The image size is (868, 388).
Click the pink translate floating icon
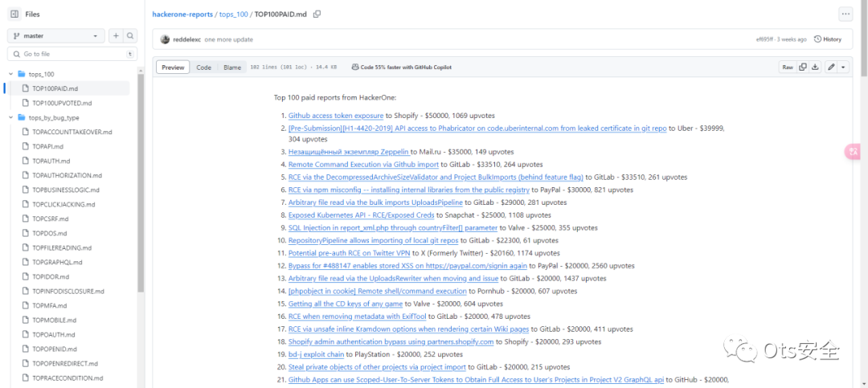point(854,151)
